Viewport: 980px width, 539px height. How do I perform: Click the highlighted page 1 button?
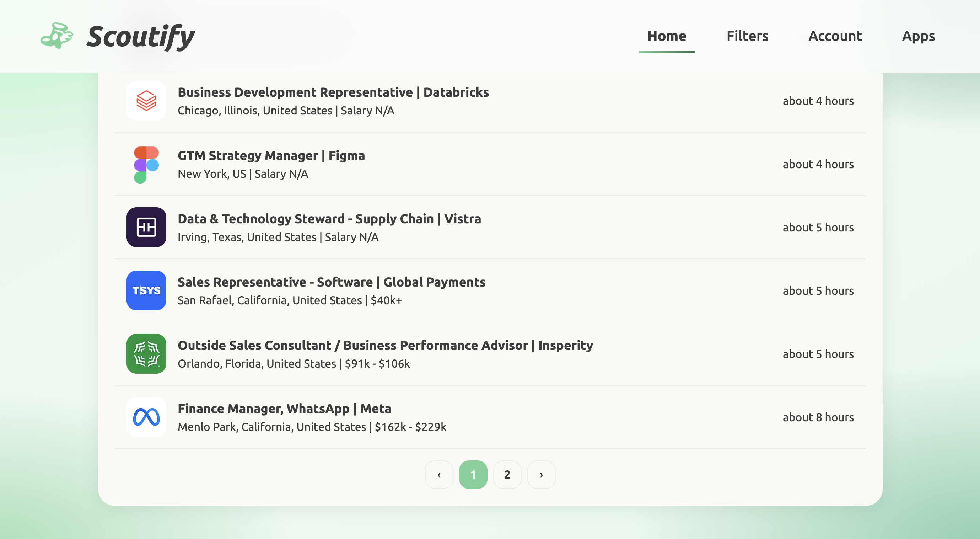[473, 474]
